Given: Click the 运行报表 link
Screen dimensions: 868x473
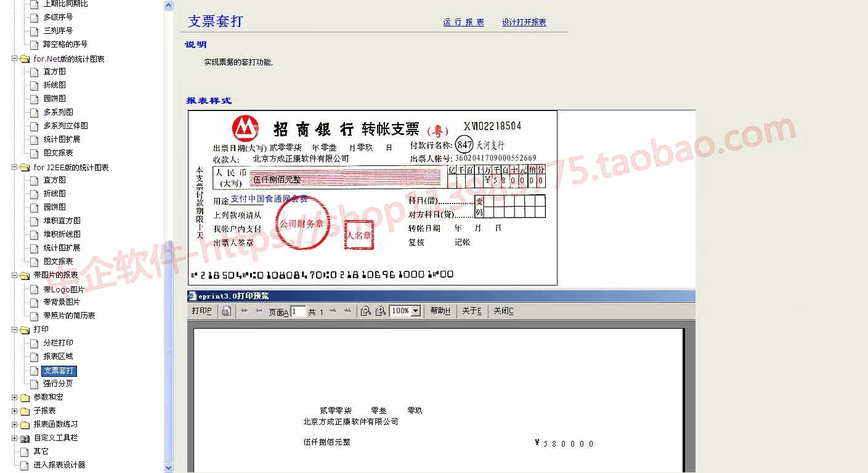Looking at the screenshot, I should click(x=463, y=22).
